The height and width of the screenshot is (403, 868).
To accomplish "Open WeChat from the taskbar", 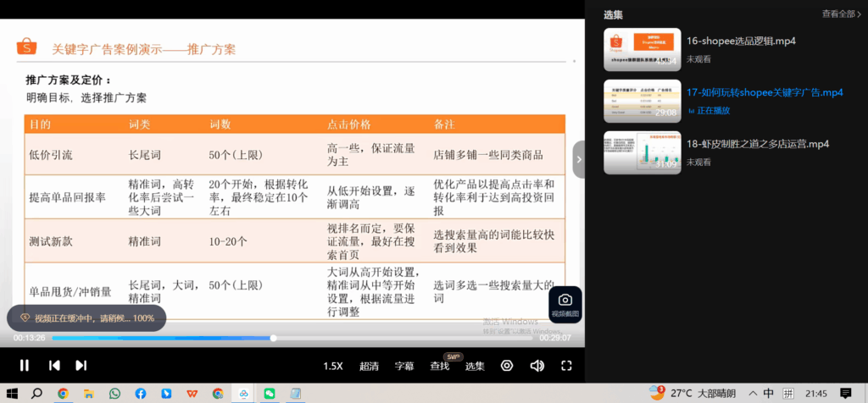I will (x=270, y=394).
